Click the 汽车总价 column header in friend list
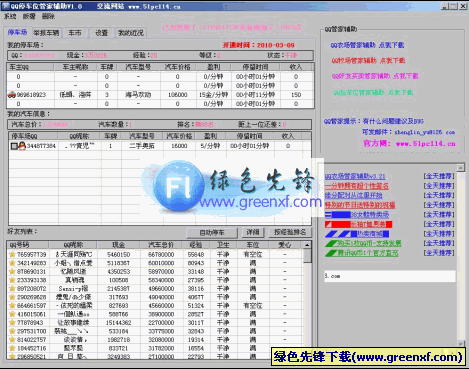The image size is (469, 369). (x=161, y=245)
